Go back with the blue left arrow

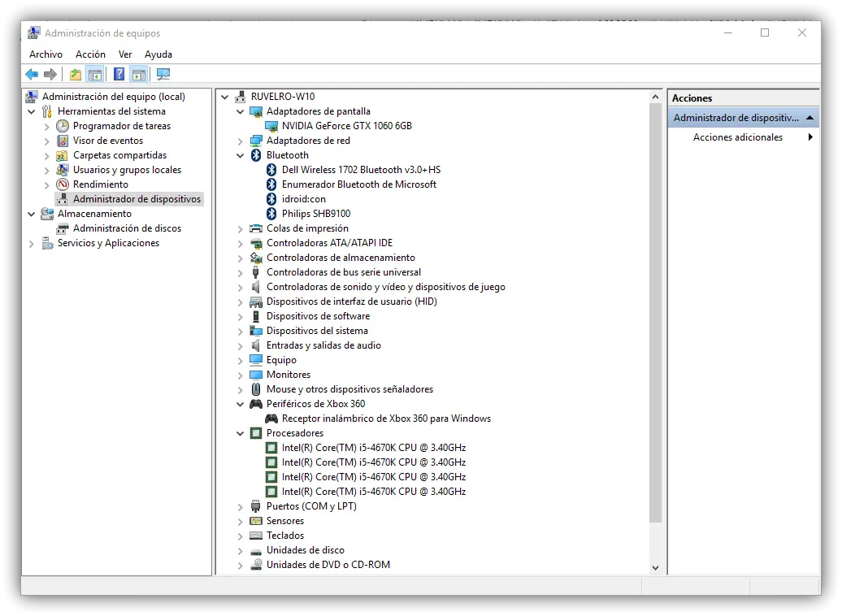click(x=32, y=75)
